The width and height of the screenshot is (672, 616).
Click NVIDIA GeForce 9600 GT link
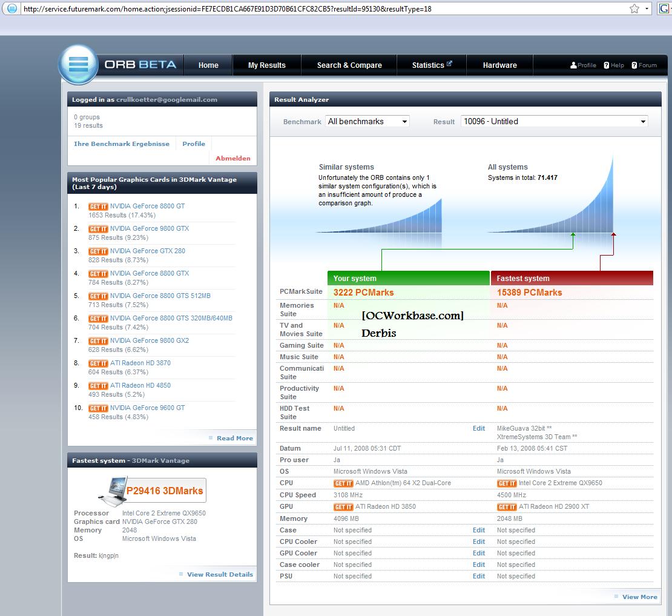[x=148, y=408]
